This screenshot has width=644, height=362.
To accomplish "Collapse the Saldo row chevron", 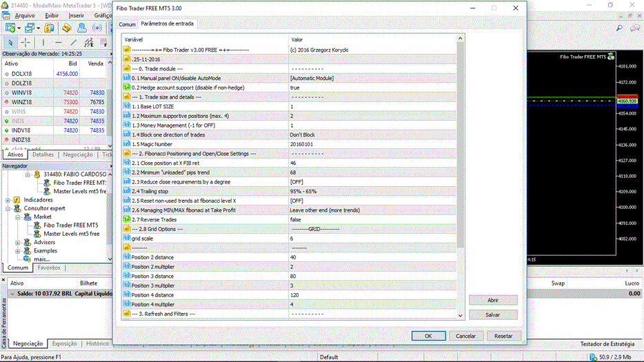I will click(12, 294).
